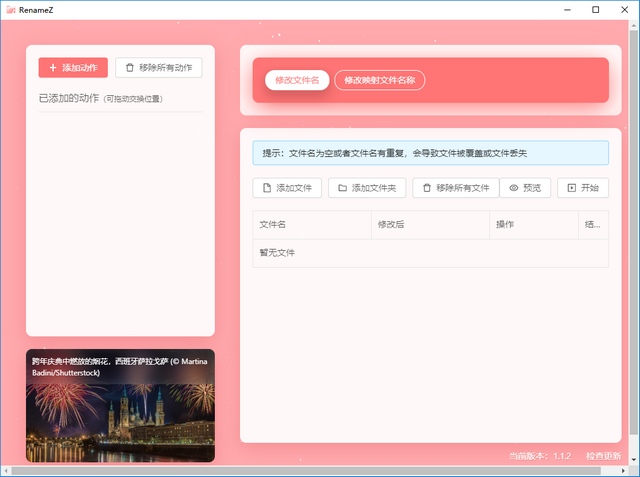
Task: Click the RenameZ app icon in title bar
Action: 11,10
